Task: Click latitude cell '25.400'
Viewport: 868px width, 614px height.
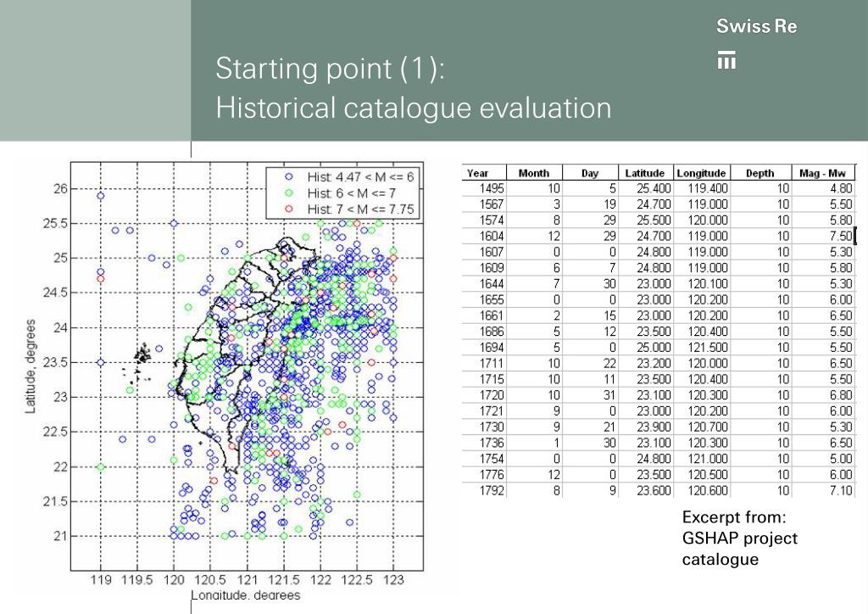Action: [x=654, y=188]
